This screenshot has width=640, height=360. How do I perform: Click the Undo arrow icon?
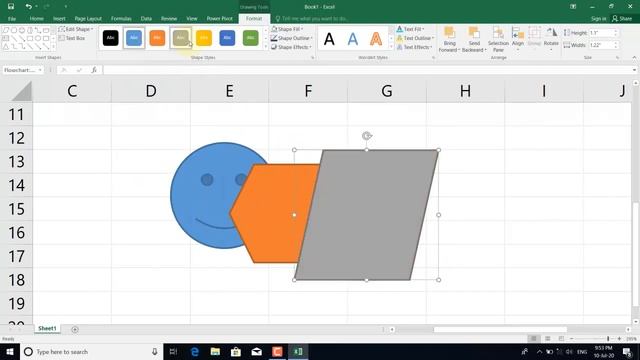pos(28,7)
